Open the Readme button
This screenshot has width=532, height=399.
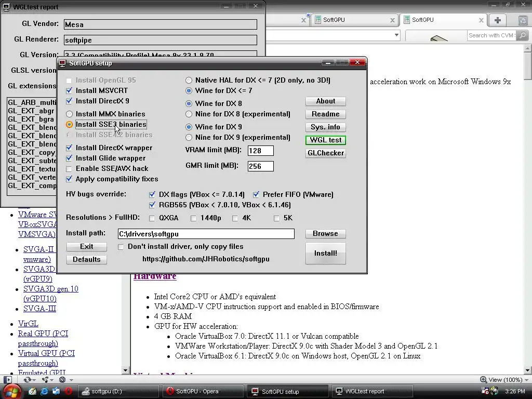coord(325,114)
